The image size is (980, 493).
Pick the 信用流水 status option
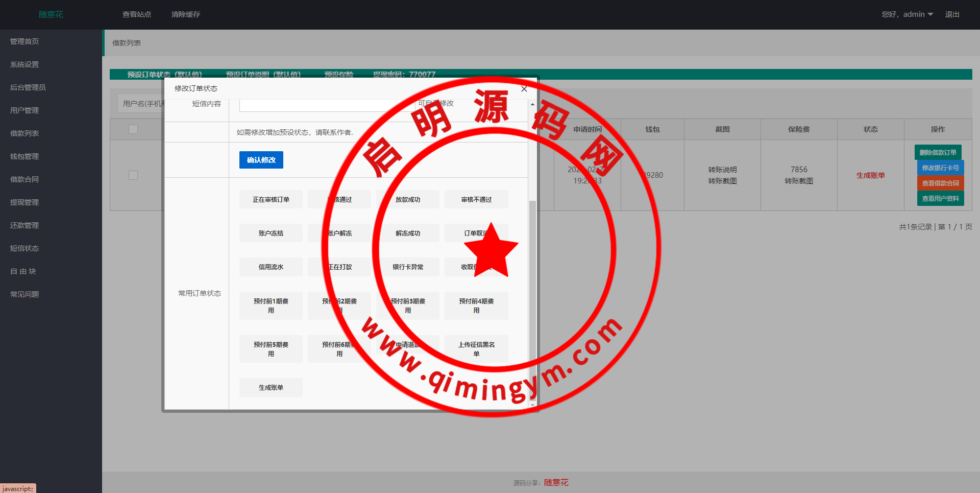271,267
